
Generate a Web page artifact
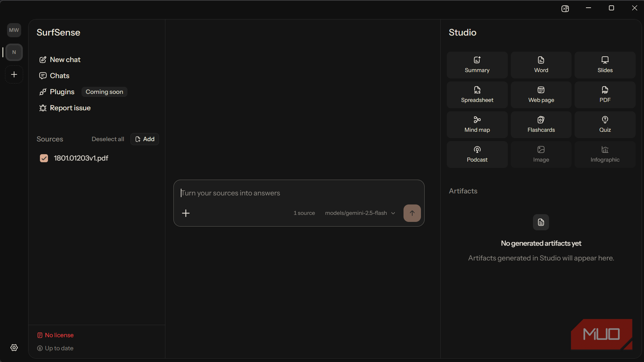541,95
